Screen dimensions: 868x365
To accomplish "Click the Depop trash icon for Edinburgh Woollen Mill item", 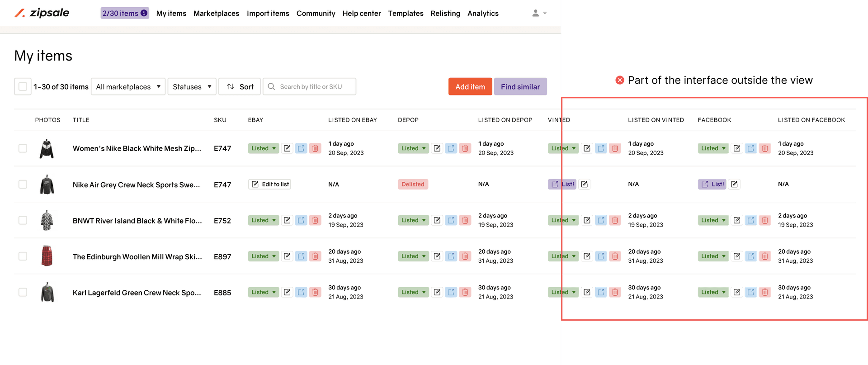I will 465,256.
